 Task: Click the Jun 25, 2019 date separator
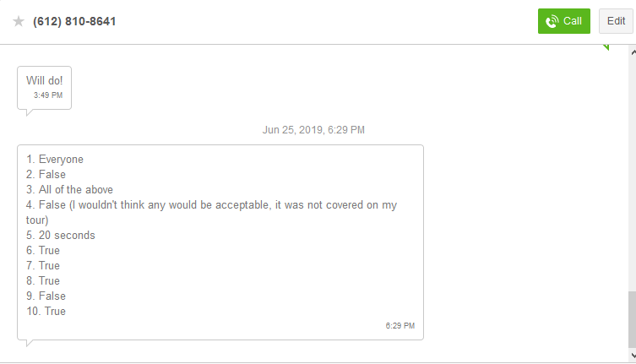(313, 130)
